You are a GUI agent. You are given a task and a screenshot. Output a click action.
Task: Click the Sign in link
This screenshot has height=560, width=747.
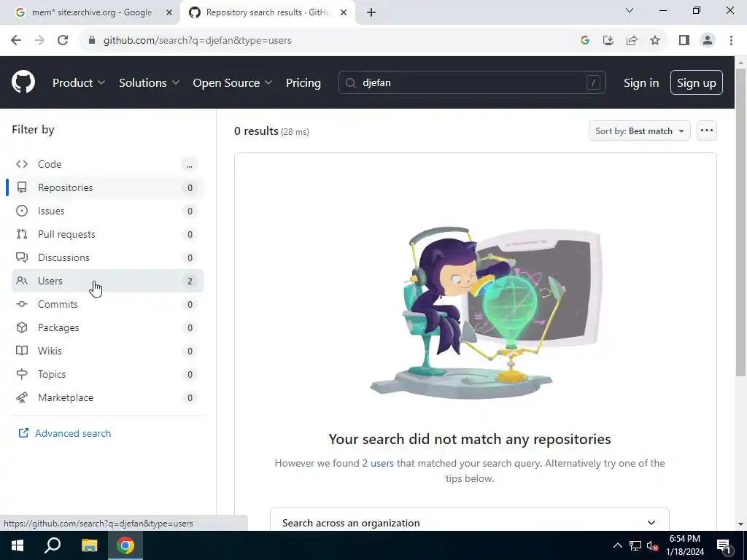coord(641,82)
